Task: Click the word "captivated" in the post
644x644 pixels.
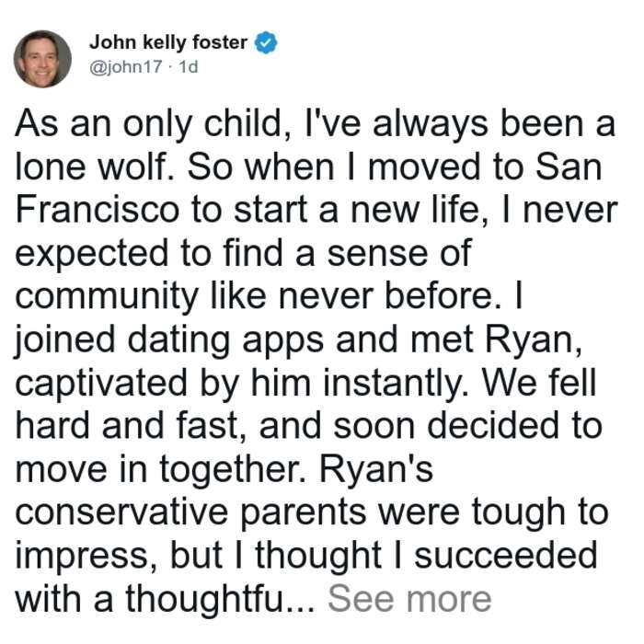Action: [101, 385]
